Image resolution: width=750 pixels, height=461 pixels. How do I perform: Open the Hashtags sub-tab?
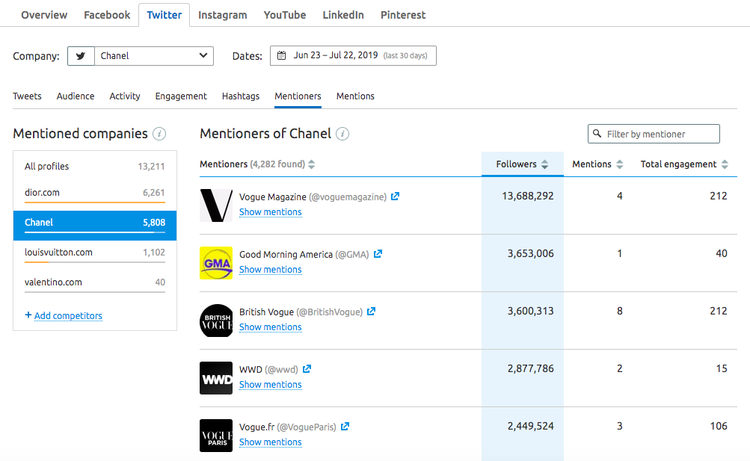click(241, 96)
